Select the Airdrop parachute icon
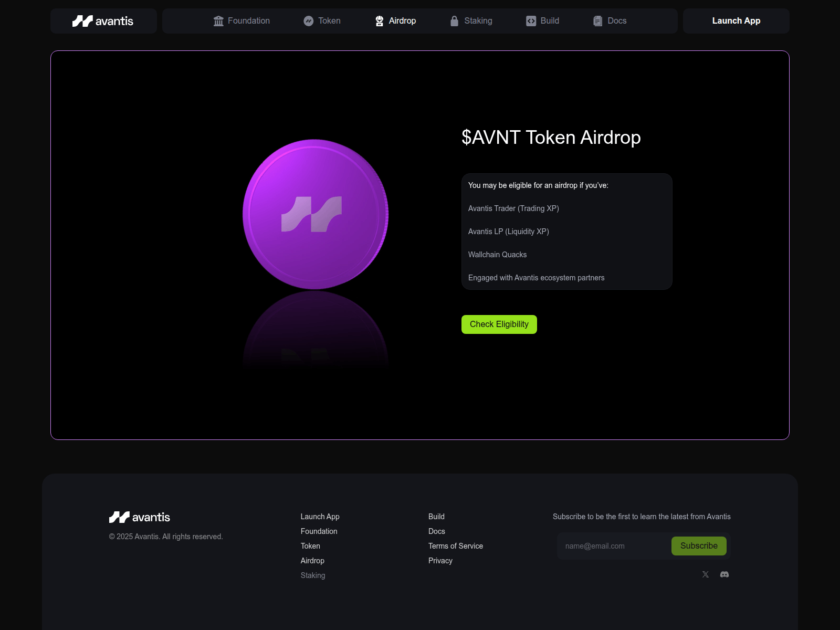Image resolution: width=840 pixels, height=630 pixels. [x=379, y=21]
